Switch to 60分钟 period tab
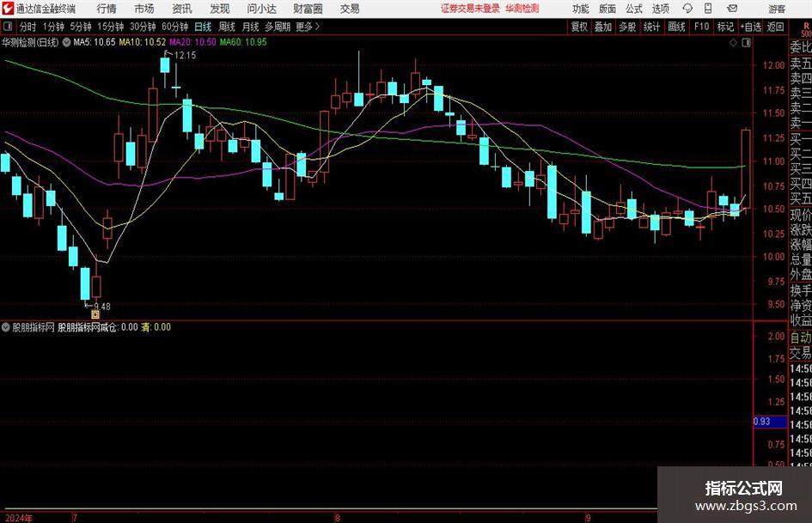 click(x=174, y=27)
